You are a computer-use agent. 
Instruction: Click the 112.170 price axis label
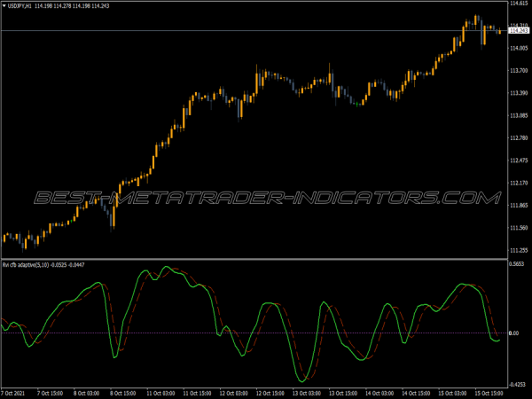coord(518,184)
